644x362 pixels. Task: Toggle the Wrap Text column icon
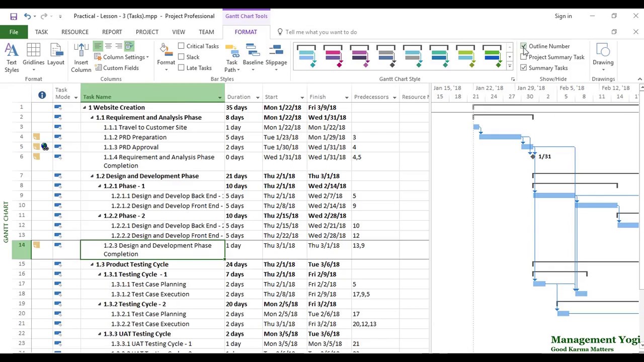tap(129, 46)
